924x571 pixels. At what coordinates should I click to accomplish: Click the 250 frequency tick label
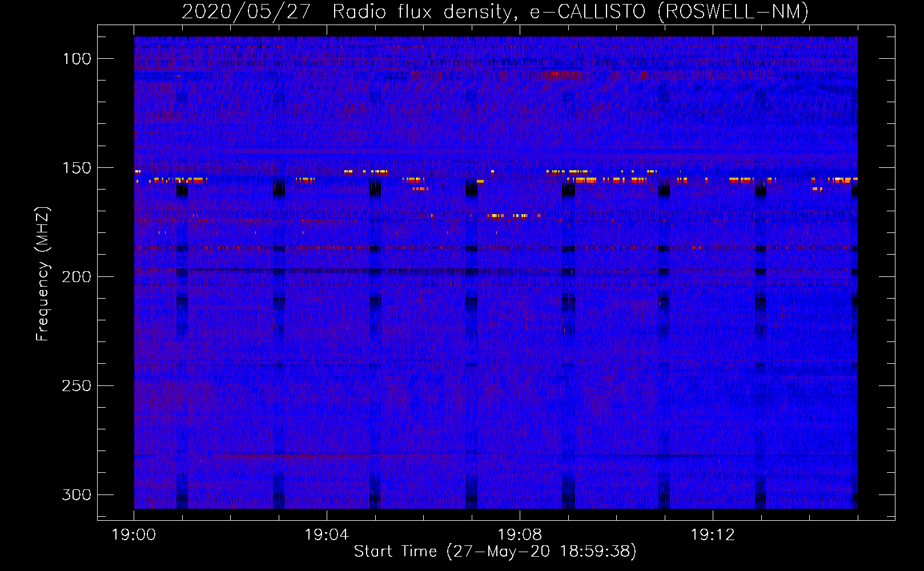click(x=77, y=386)
